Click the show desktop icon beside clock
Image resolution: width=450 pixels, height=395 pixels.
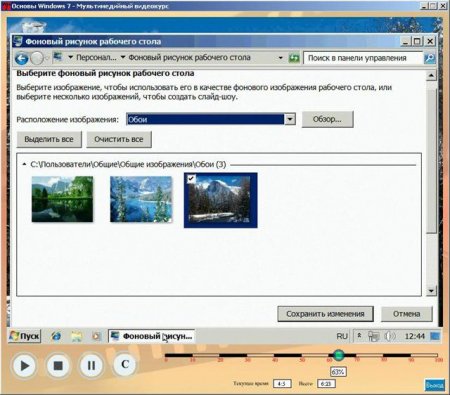click(x=435, y=336)
